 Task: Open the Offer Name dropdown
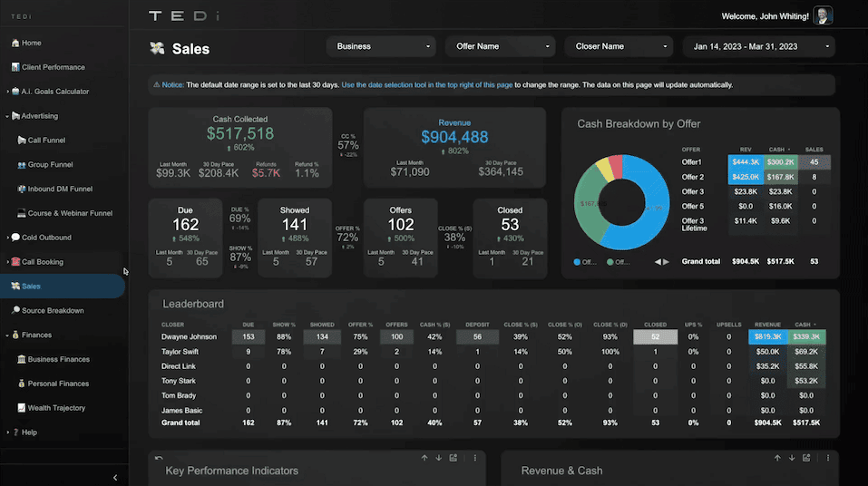[x=501, y=46]
